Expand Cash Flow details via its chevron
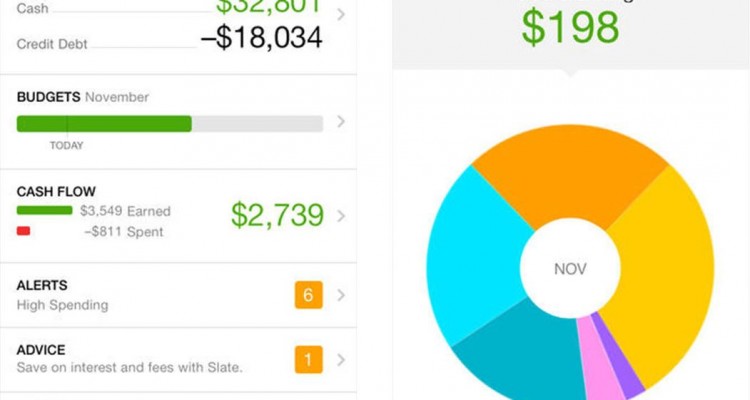The width and height of the screenshot is (750, 400). [341, 215]
